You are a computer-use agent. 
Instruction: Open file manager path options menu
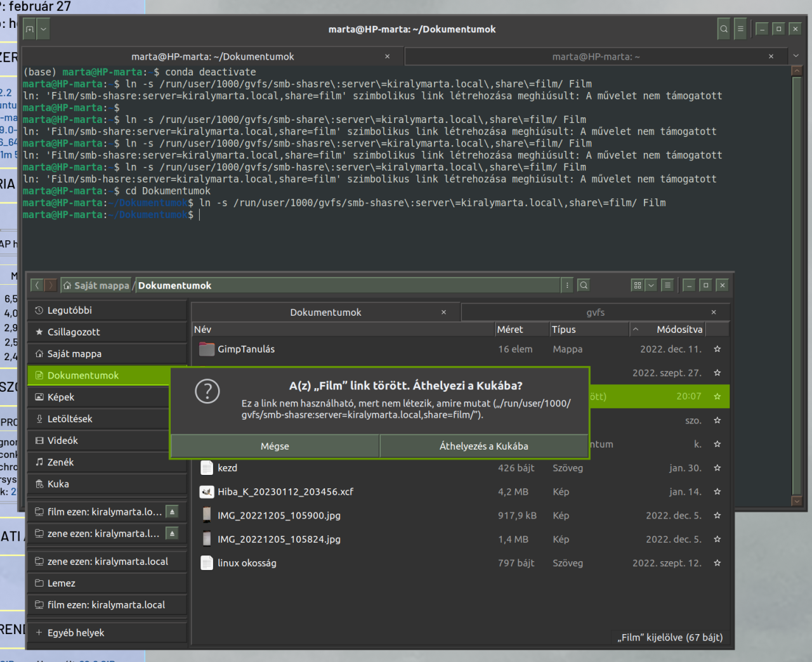pos(567,285)
